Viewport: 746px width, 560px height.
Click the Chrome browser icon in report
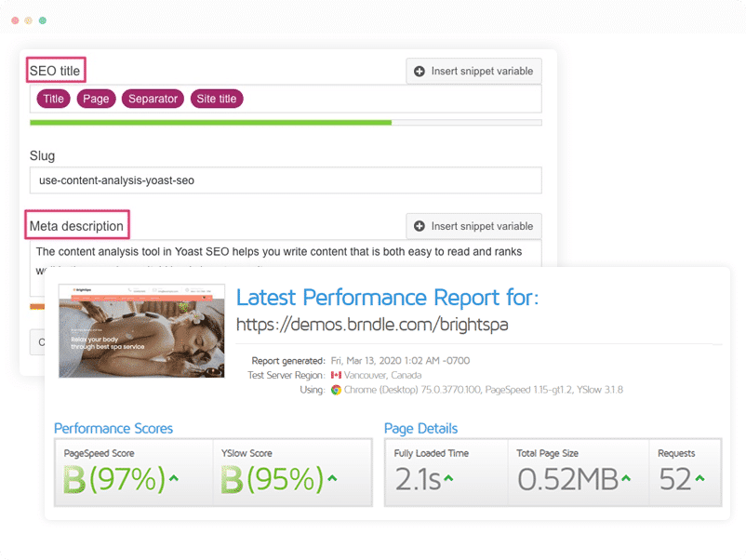336,390
